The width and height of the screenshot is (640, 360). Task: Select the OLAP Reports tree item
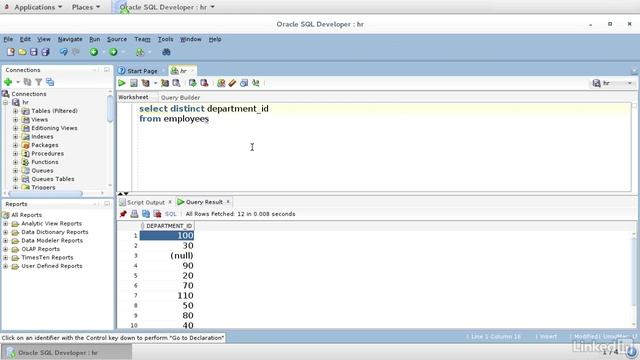[40, 249]
